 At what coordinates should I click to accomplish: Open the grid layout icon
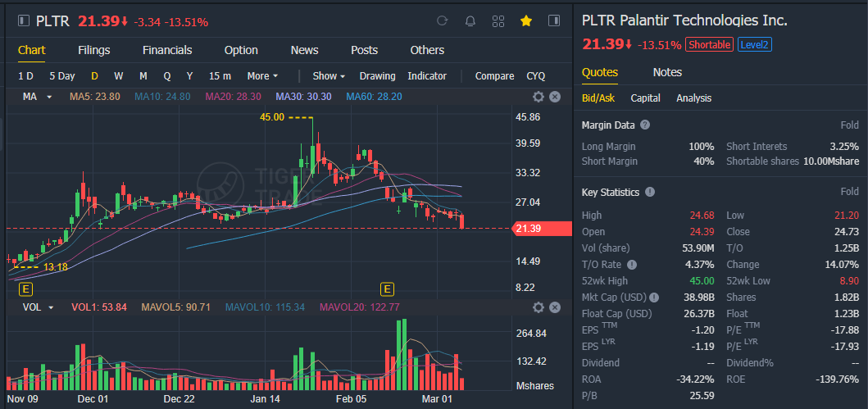498,21
